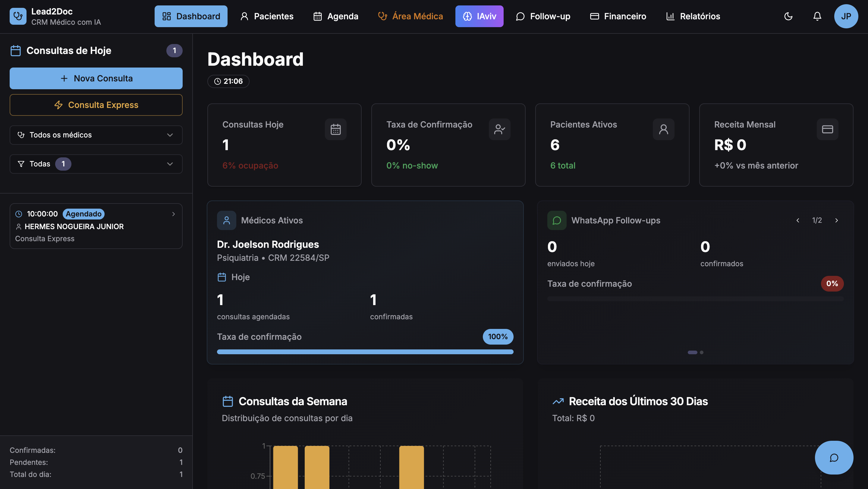Click credit card icon in Receita Mensal card
Screen dimensions: 868x489
(827, 129)
